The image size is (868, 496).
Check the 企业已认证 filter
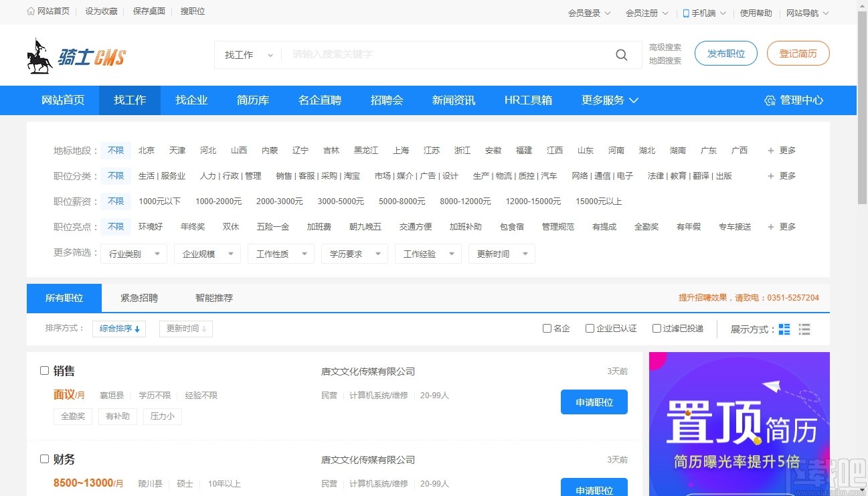[590, 328]
